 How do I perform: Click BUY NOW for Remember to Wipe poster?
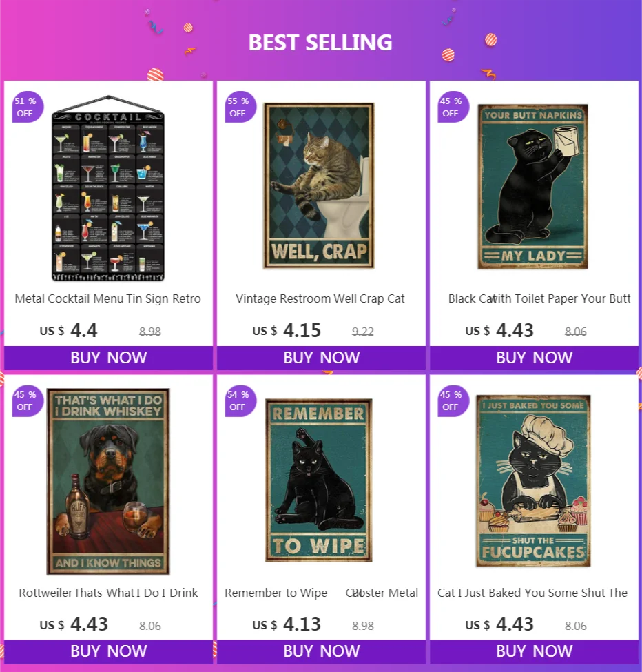pos(321,651)
